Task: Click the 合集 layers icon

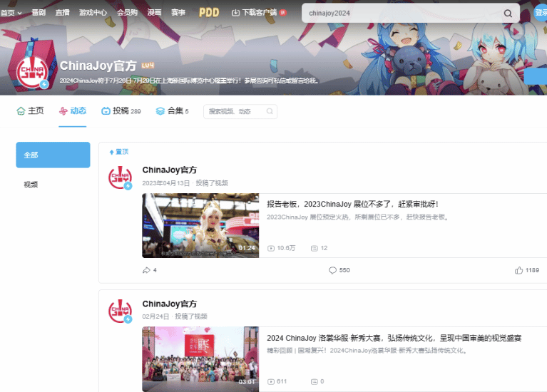Action: pyautogui.click(x=160, y=111)
